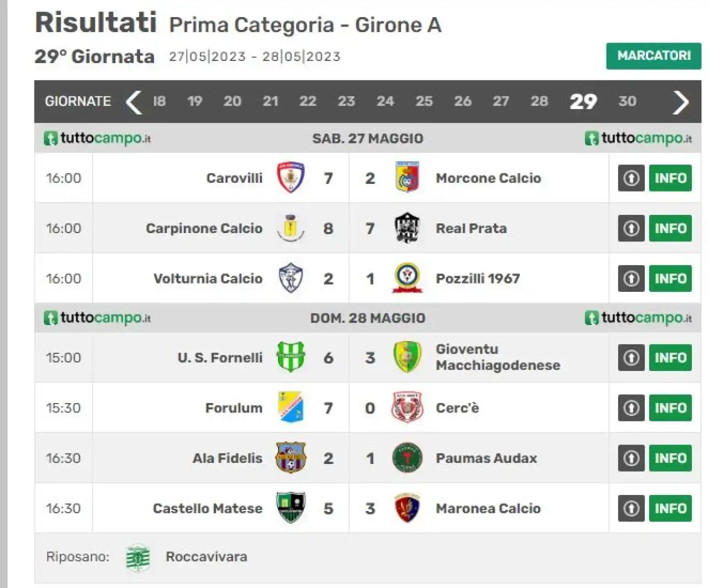Click upload arrow icon in Forulum match row
Image resolution: width=709 pixels, height=588 pixels.
pyautogui.click(x=631, y=408)
